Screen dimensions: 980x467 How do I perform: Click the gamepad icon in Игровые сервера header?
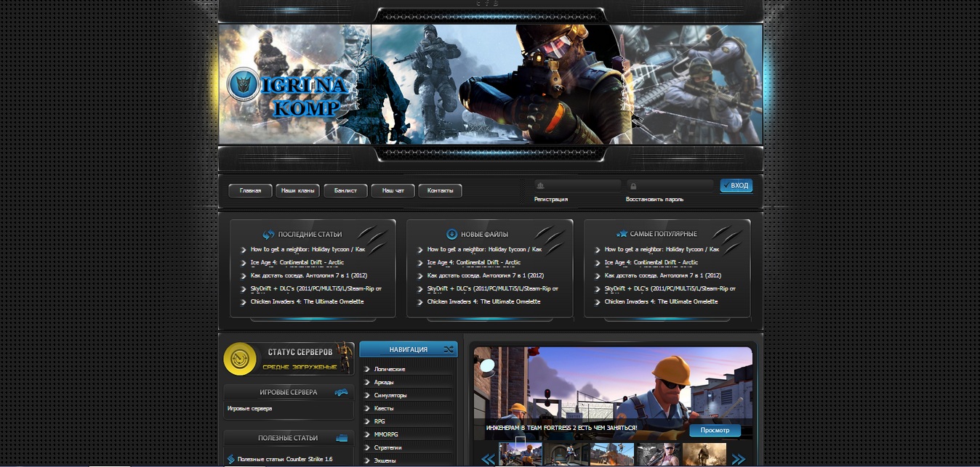tap(341, 392)
